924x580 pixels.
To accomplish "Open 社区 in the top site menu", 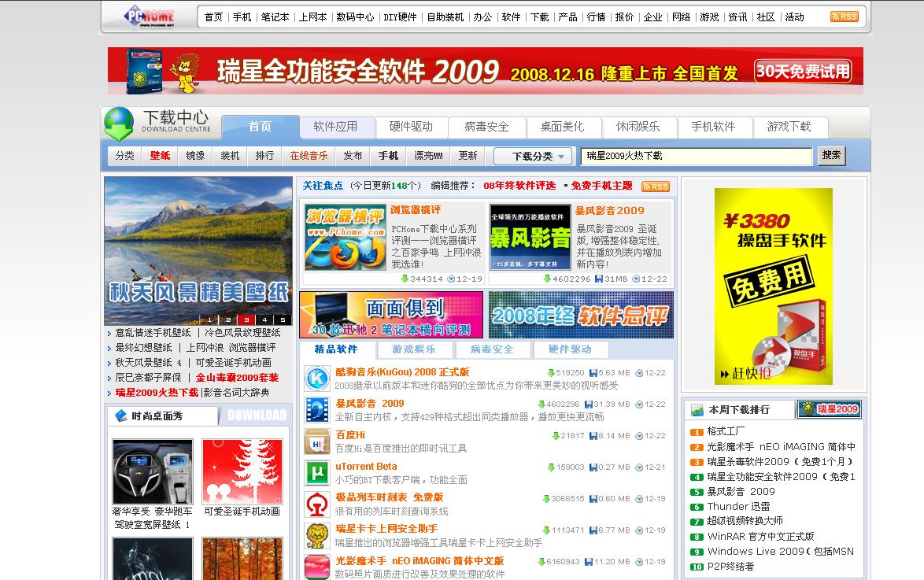I will pos(766,17).
